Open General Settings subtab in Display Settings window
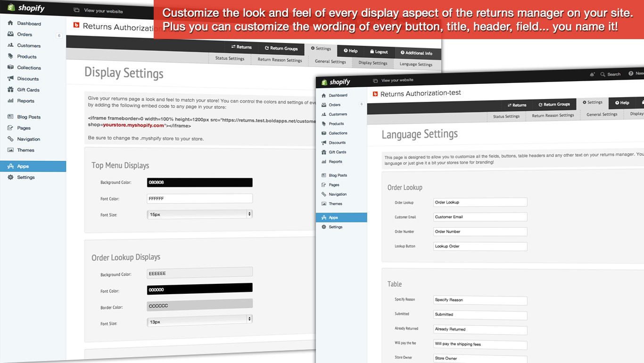 click(x=330, y=61)
